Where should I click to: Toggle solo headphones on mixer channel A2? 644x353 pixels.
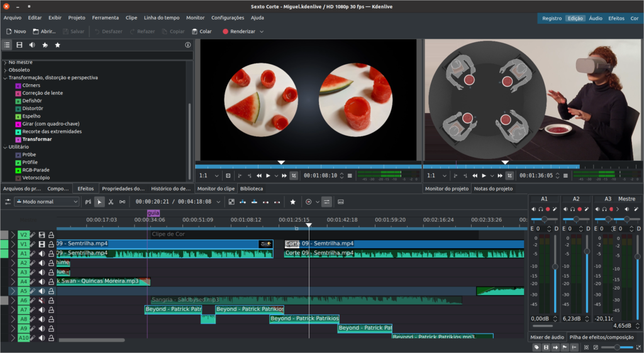573,209
